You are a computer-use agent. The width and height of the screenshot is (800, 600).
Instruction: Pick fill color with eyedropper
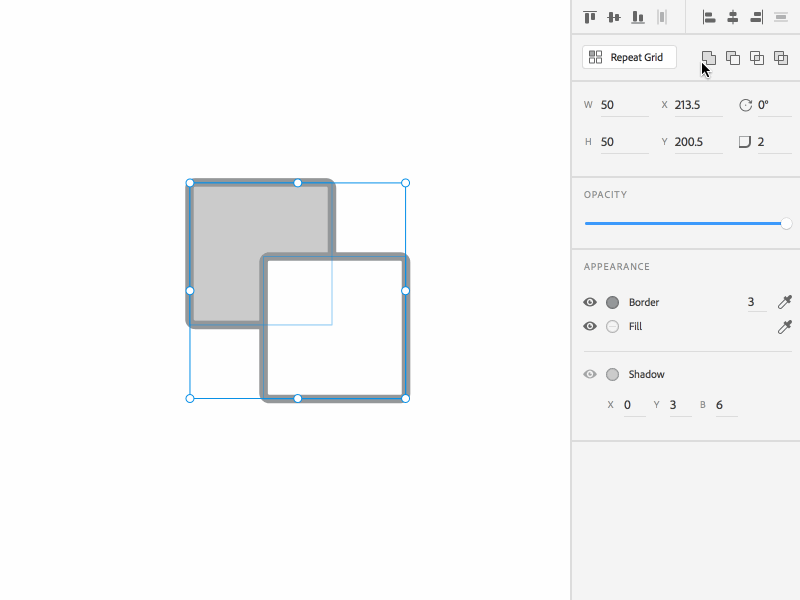pos(785,327)
